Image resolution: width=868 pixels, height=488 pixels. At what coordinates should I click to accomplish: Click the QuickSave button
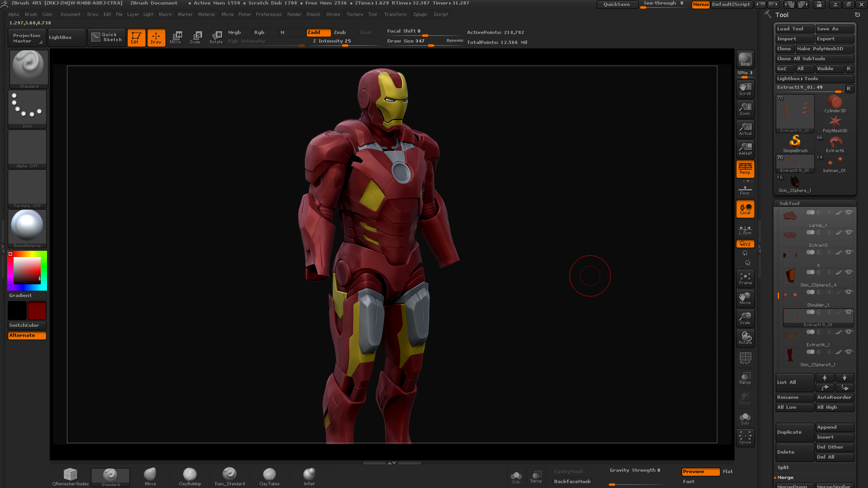coord(617,5)
